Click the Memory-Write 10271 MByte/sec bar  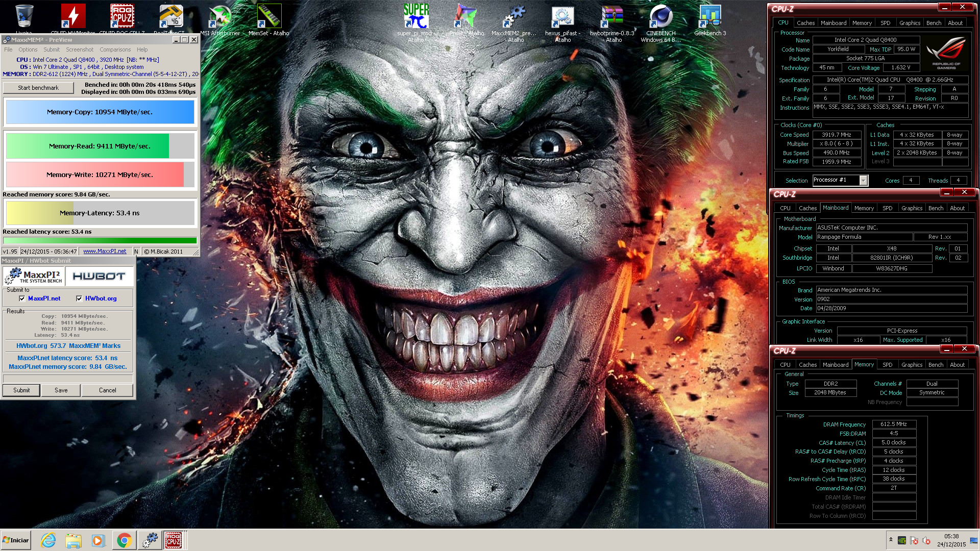[x=100, y=174]
